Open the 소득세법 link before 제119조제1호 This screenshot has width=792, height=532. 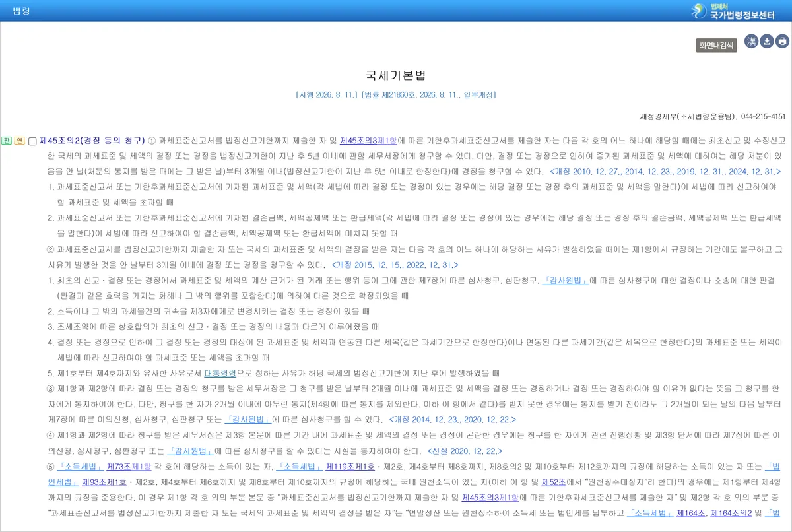tap(300, 467)
